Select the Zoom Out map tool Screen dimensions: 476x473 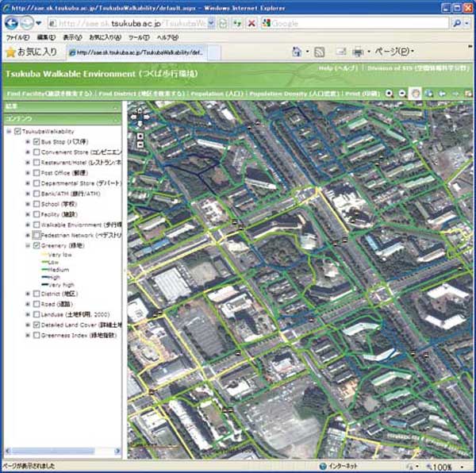click(x=402, y=94)
